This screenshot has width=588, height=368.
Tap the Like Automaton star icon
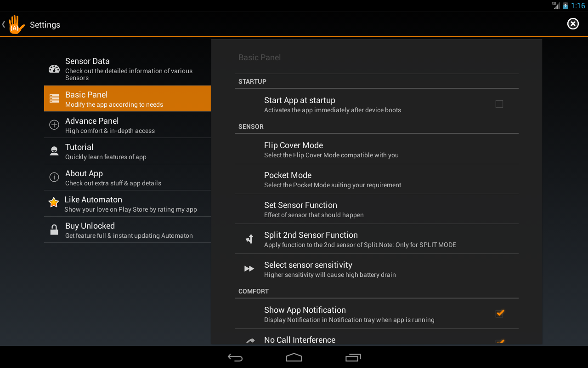point(54,202)
